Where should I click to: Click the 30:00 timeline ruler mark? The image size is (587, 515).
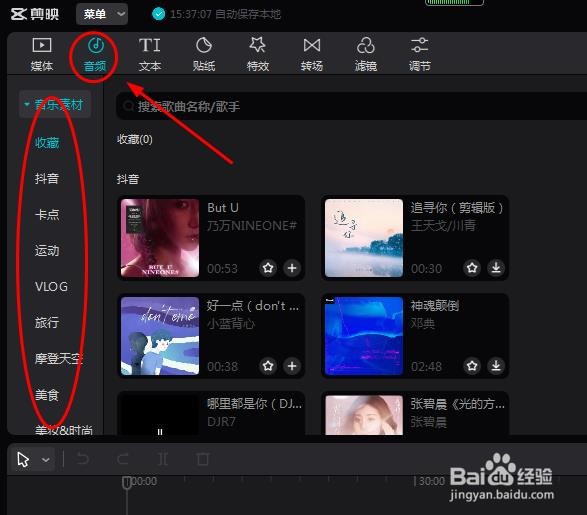[x=430, y=481]
